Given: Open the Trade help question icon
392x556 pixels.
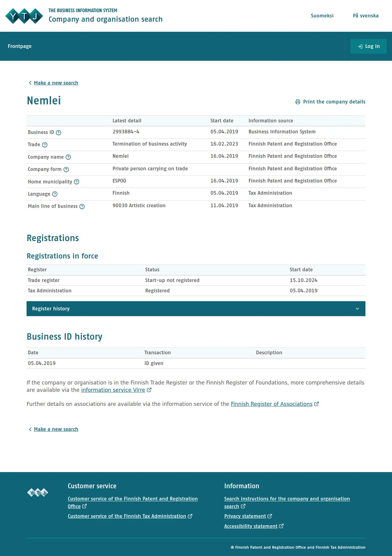Looking at the screenshot, I should [45, 145].
